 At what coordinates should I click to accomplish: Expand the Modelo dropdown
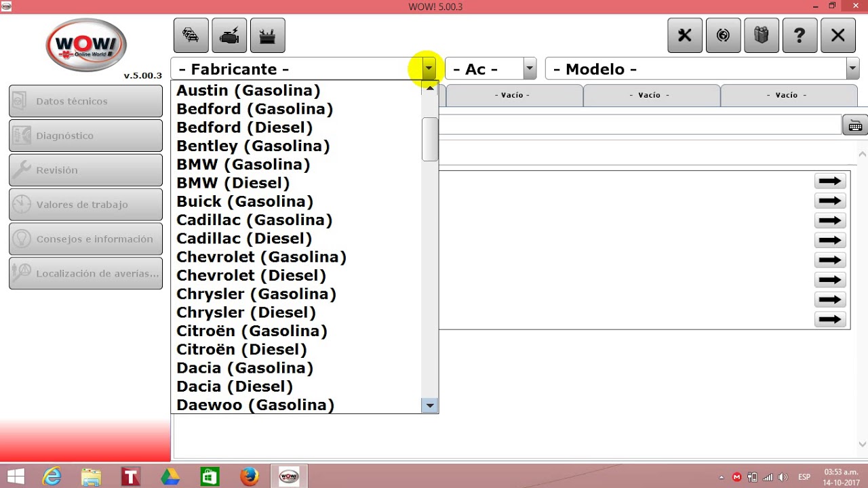(x=852, y=68)
